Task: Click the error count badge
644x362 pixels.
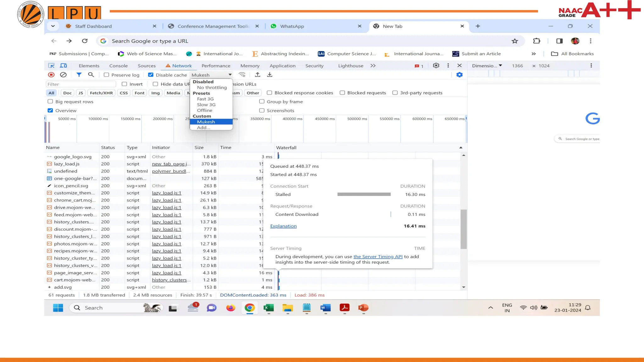Action: 419,66
